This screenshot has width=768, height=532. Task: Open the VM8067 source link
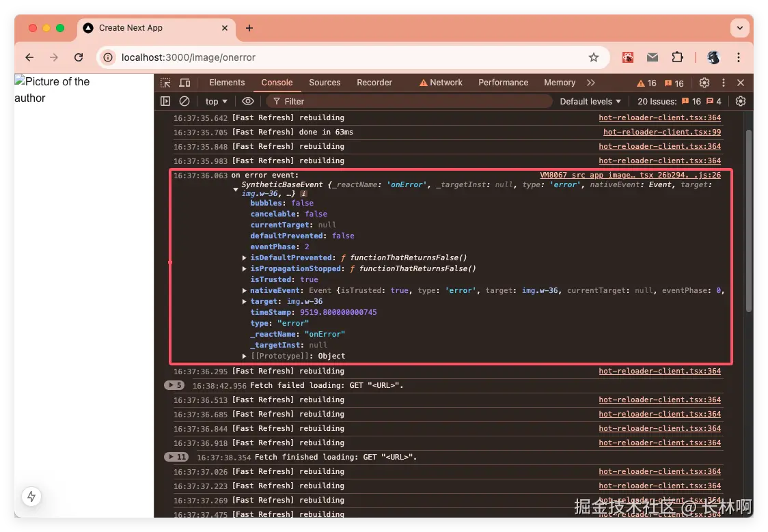630,176
